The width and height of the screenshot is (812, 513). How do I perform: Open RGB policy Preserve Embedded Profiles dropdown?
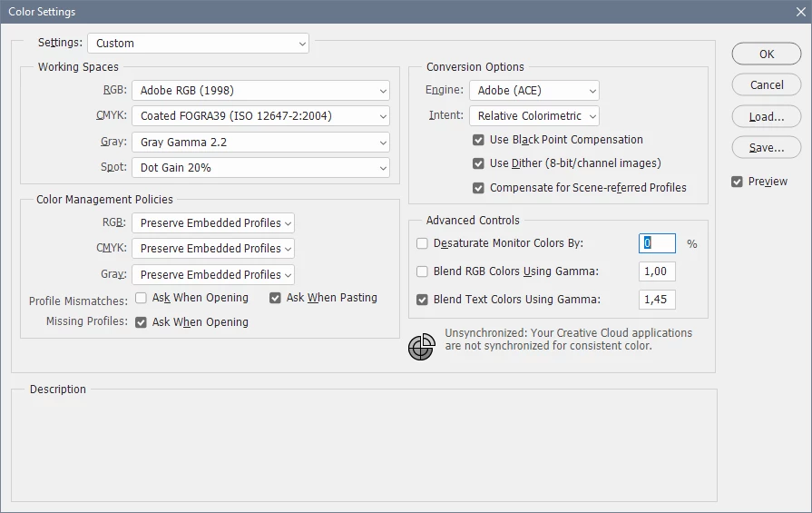point(213,223)
